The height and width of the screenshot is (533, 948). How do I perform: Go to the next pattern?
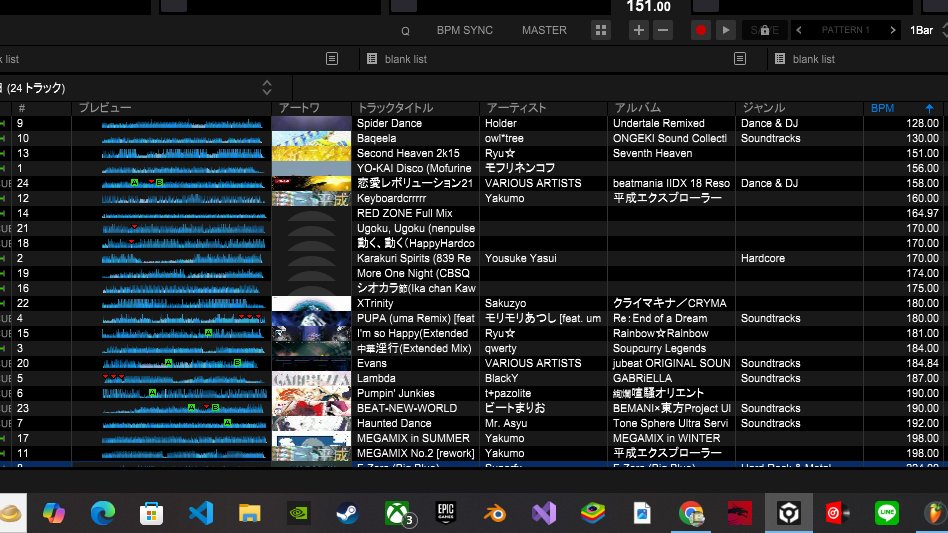point(892,30)
